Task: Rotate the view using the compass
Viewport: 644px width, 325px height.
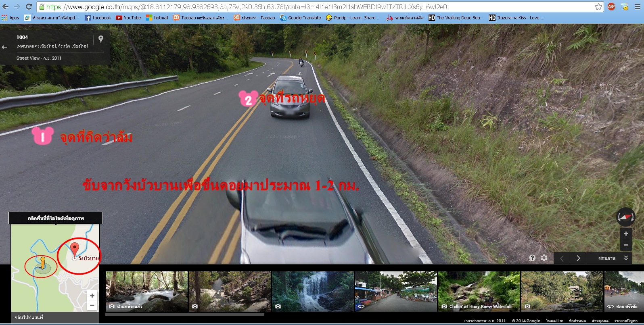Action: (625, 217)
